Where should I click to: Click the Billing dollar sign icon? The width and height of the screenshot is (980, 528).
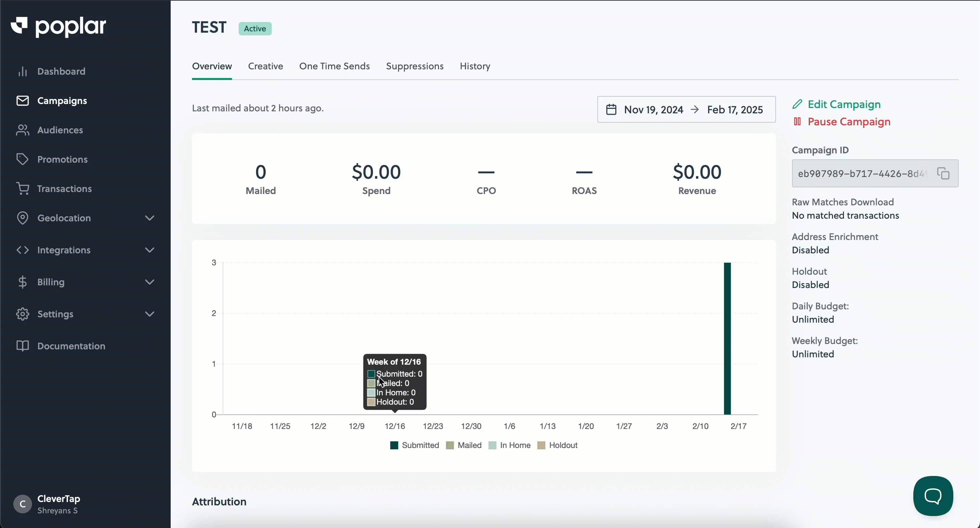pyautogui.click(x=22, y=282)
